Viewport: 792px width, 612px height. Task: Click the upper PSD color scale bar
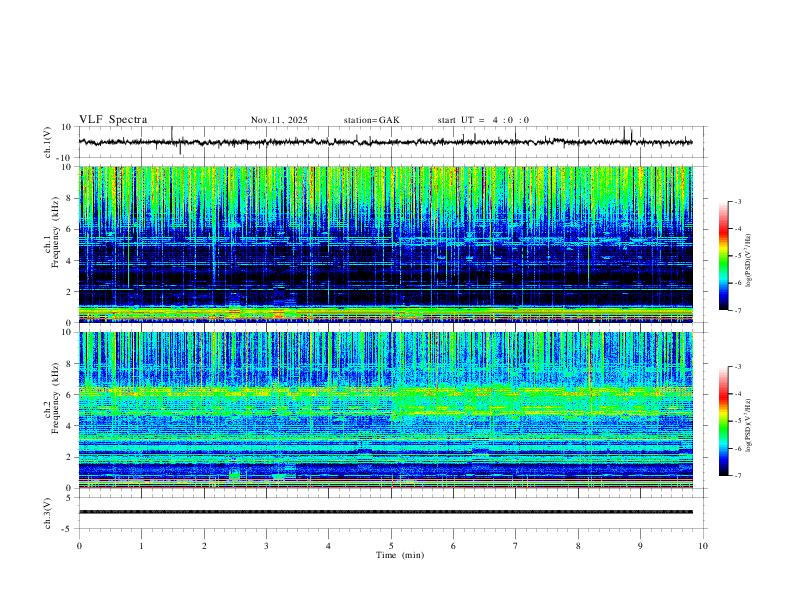(x=723, y=256)
